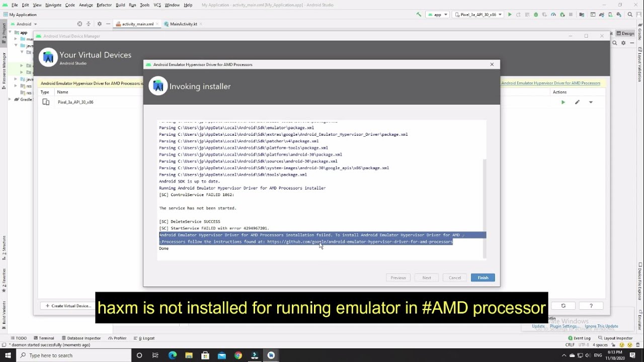Viewport: 644px width, 362px height.
Task: Click the installer log vertical scrollbar
Action: click(x=485, y=209)
